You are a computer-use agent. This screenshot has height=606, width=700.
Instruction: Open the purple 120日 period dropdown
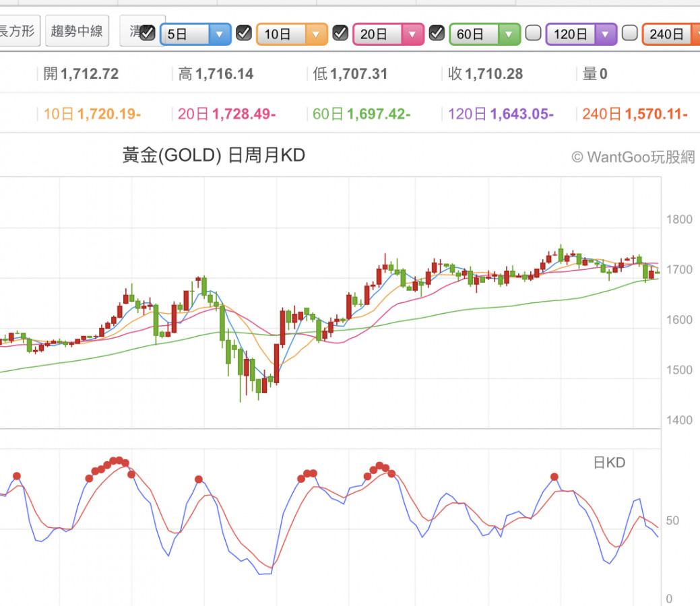click(x=581, y=34)
